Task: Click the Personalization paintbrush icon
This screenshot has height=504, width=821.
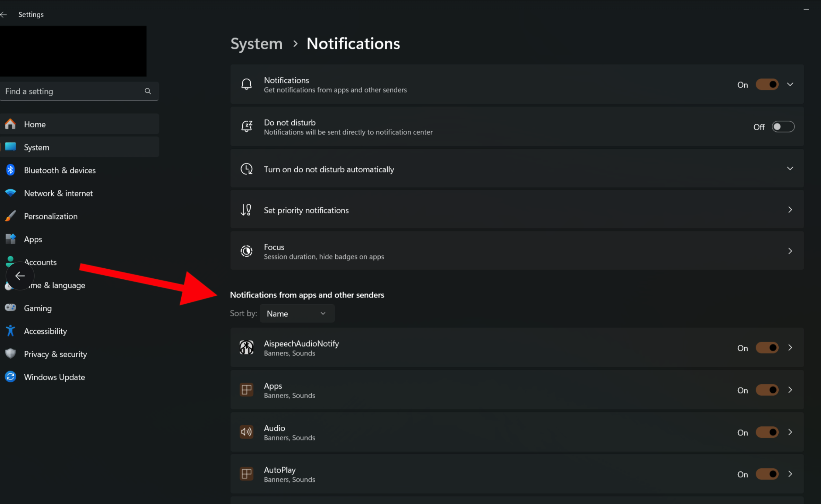Action: click(10, 216)
